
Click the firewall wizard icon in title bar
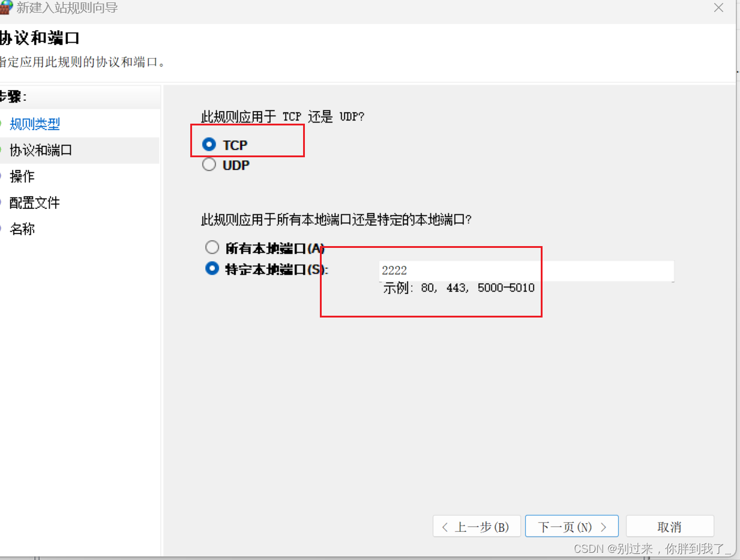[7, 8]
